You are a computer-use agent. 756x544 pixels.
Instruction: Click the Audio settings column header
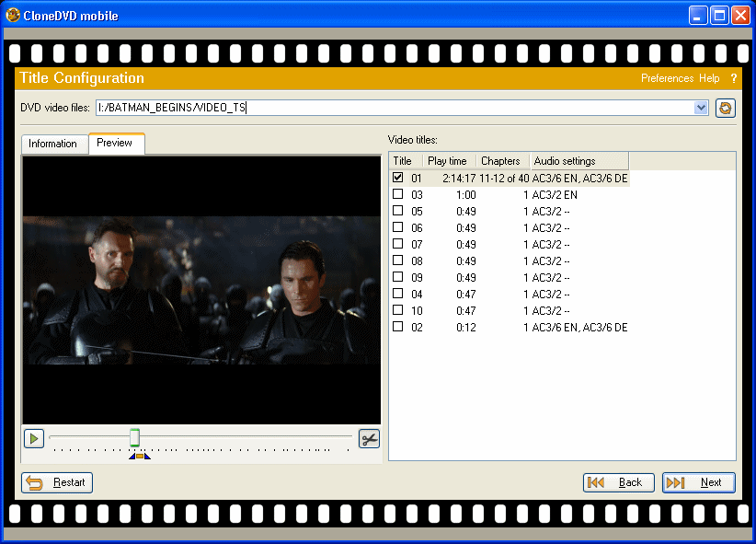point(579,161)
